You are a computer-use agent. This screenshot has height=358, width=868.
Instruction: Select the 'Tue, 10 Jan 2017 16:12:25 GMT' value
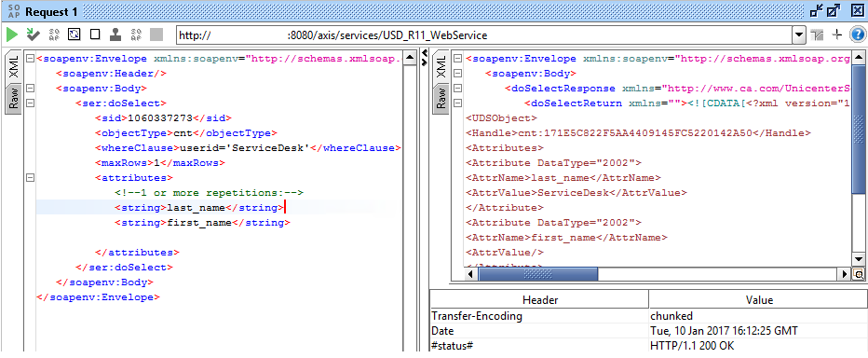[x=758, y=331]
